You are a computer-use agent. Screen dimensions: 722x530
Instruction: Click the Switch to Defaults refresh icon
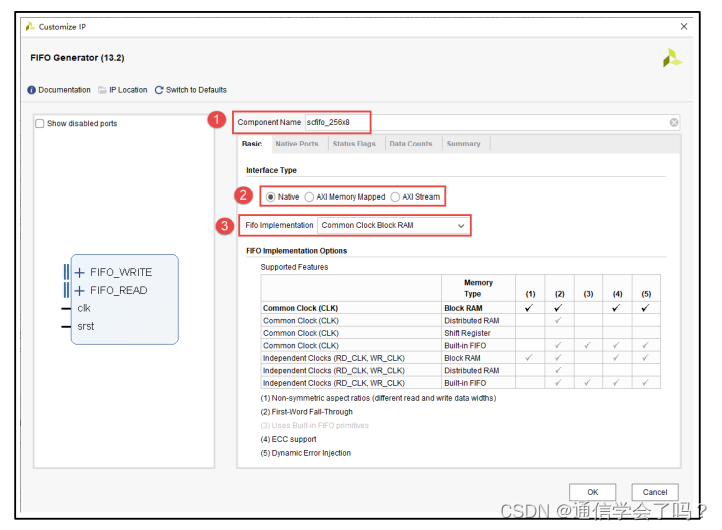tap(159, 90)
